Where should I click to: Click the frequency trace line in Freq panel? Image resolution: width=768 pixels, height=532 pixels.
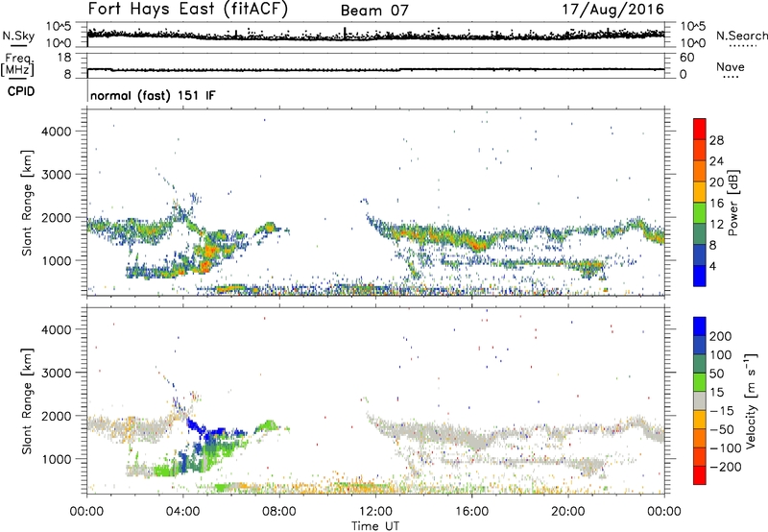375,69
